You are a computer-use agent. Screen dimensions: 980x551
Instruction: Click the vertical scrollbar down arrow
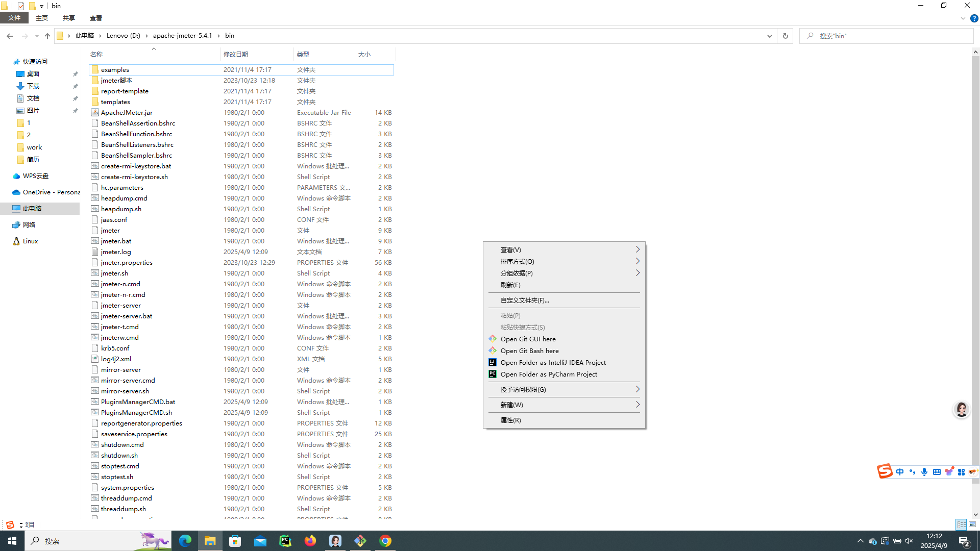pos(975,515)
